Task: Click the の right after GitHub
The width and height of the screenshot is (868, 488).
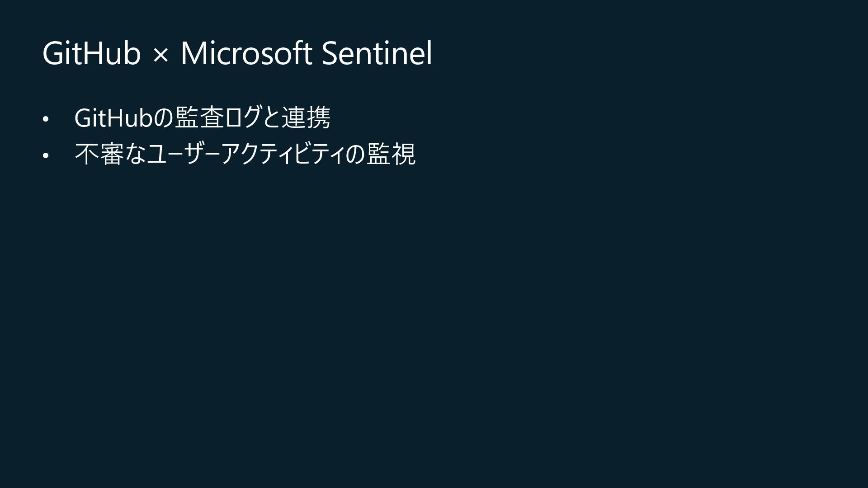Action: coord(164,118)
